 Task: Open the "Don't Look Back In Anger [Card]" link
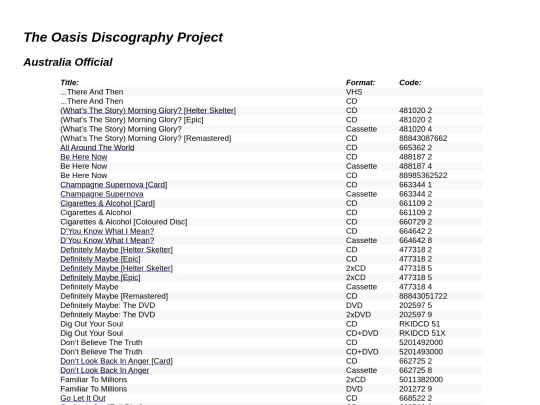coord(116,361)
